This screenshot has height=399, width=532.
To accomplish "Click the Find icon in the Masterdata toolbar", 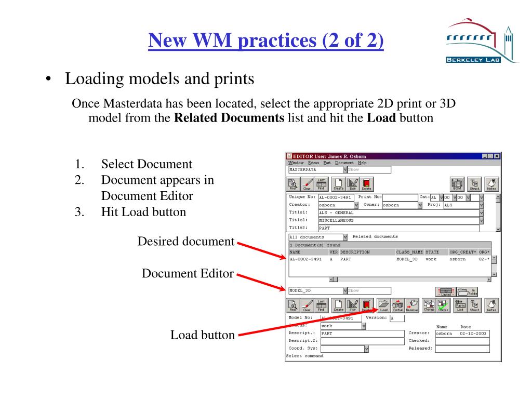I will (x=293, y=184).
